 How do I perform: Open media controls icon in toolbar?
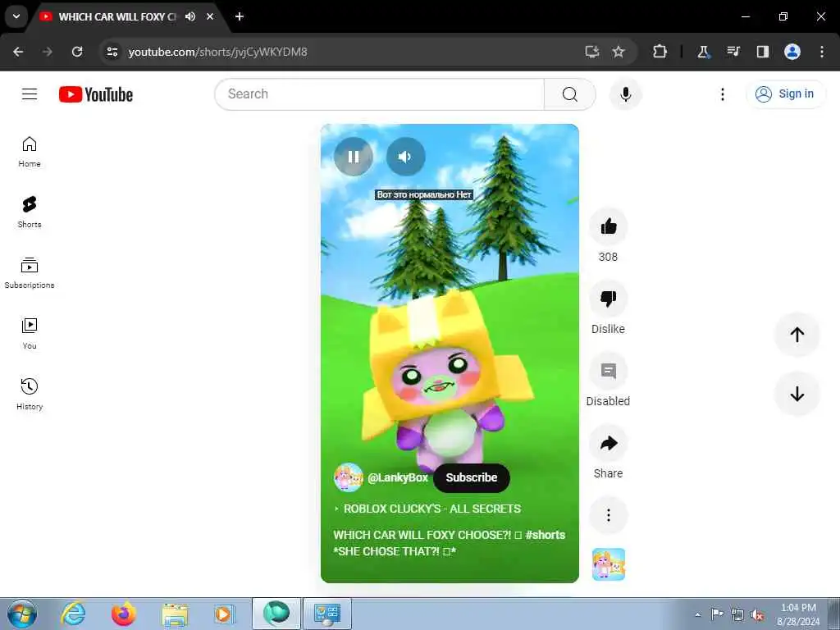733,52
